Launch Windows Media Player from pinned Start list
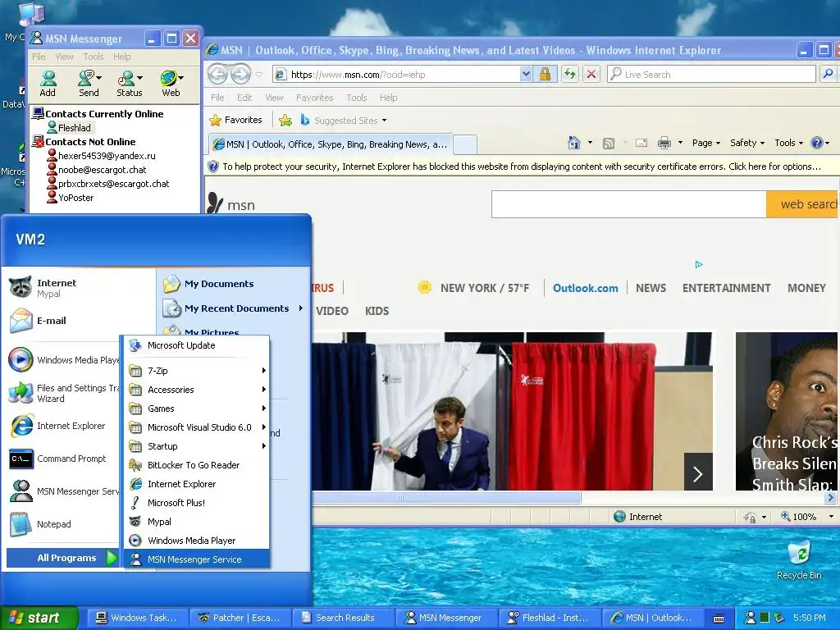The image size is (840, 630). (x=63, y=360)
